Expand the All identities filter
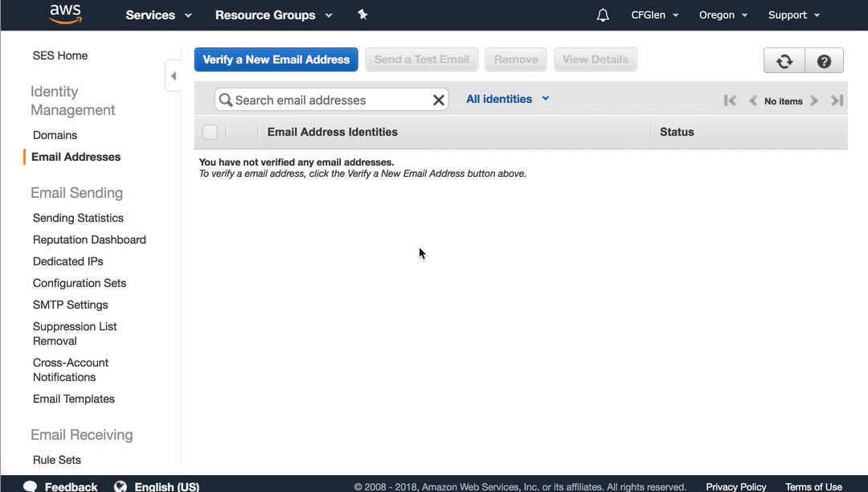This screenshot has width=868, height=492. coord(508,99)
